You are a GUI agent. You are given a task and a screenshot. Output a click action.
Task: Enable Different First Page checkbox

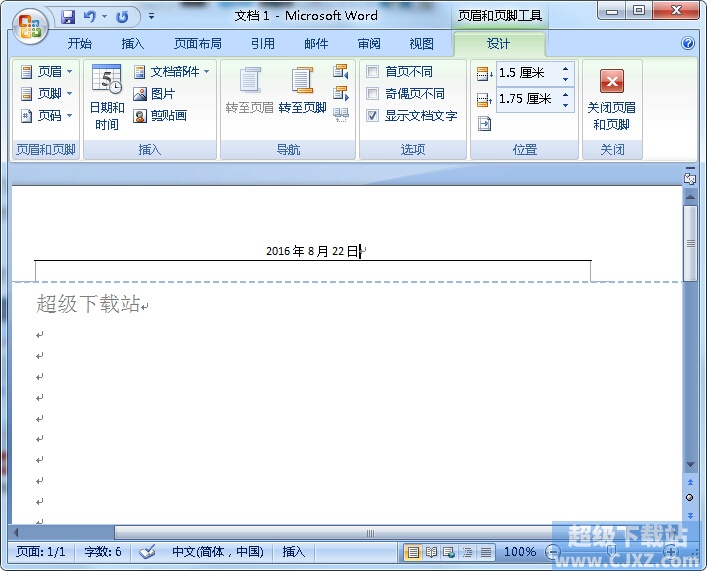(x=373, y=72)
